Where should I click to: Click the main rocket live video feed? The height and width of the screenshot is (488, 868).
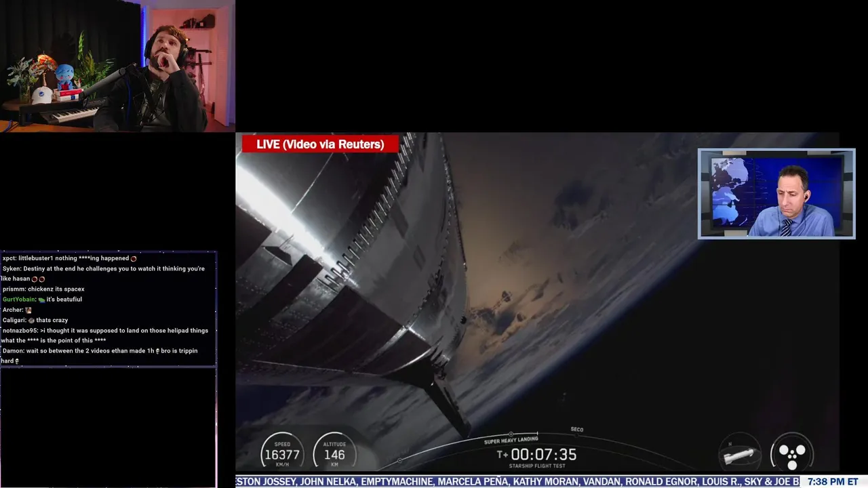(537, 302)
